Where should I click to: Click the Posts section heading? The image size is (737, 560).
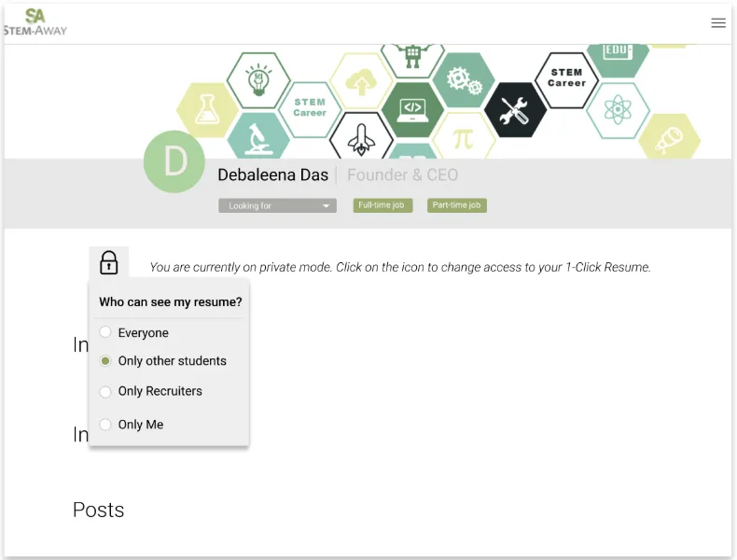(x=98, y=510)
